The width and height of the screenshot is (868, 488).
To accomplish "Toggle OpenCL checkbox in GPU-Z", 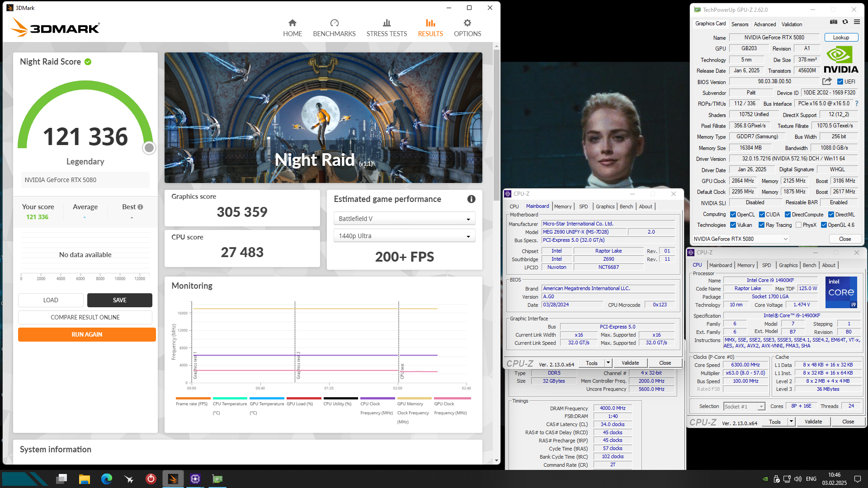I will pos(733,215).
